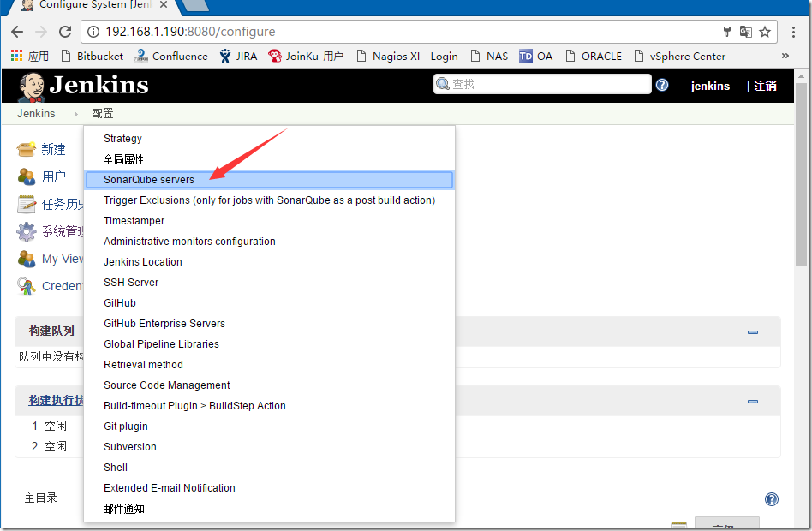
Task: Collapse the 构建队列 panel
Action: click(x=753, y=332)
